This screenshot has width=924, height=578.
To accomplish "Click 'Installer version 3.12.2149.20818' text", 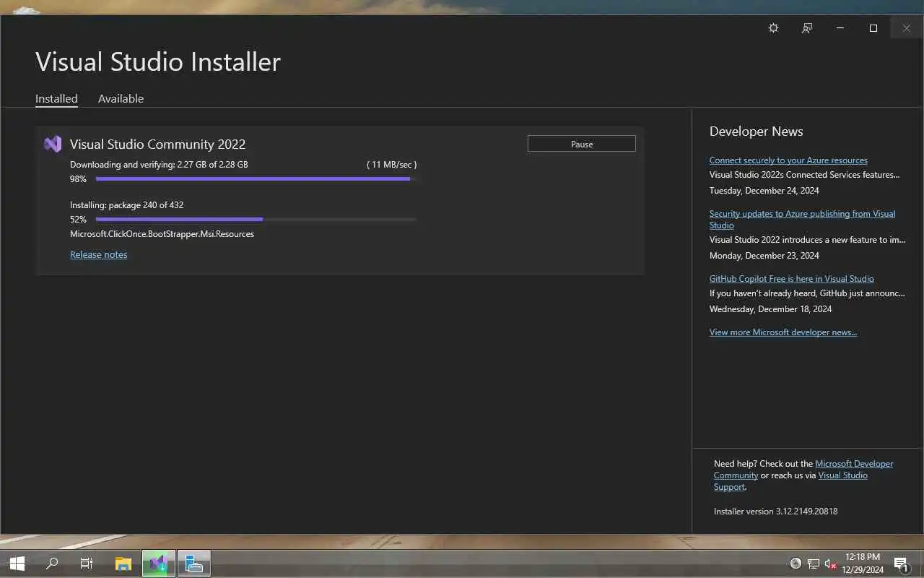I will pos(775,512).
